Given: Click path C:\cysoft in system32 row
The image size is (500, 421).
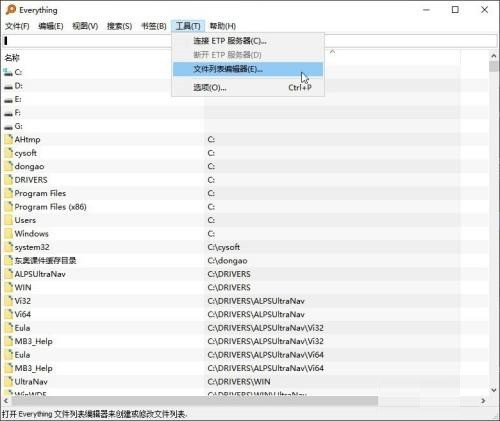Looking at the screenshot, I should 224,247.
